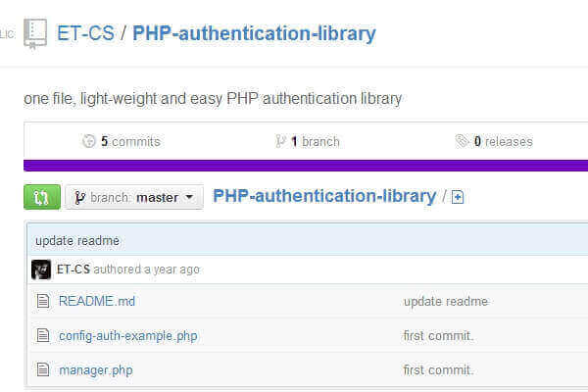Viewport: 588px width, 392px height.
Task: Click the commits history clock icon
Action: click(x=89, y=141)
